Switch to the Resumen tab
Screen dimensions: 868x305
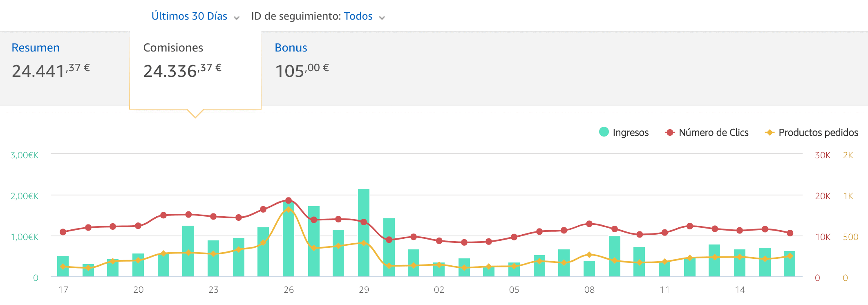pos(36,48)
